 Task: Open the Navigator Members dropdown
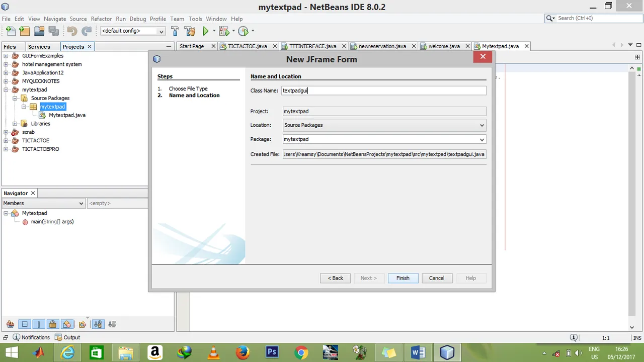(x=43, y=203)
